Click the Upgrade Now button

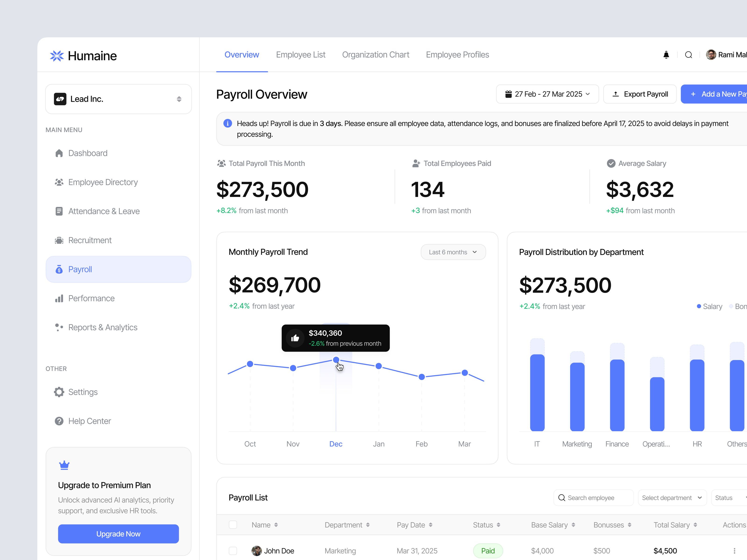pos(118,534)
